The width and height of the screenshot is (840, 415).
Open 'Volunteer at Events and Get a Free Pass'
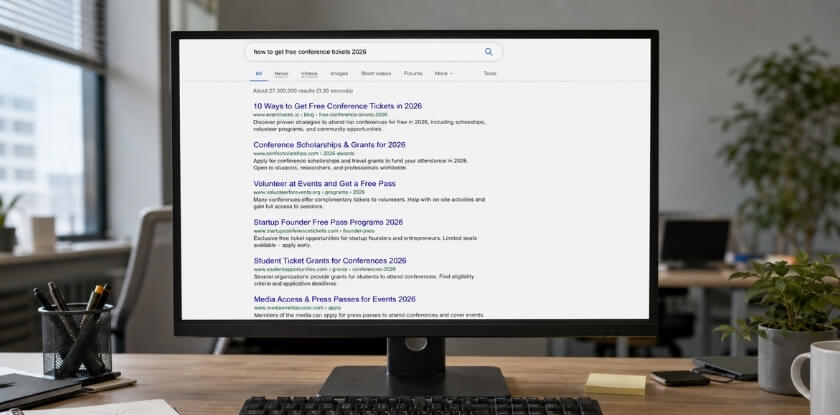coord(325,183)
